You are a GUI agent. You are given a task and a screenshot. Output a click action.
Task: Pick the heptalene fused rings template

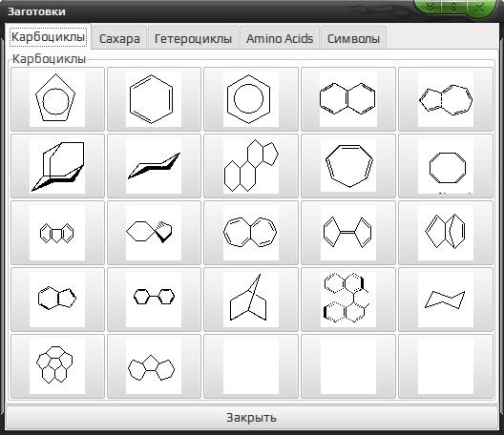click(251, 233)
